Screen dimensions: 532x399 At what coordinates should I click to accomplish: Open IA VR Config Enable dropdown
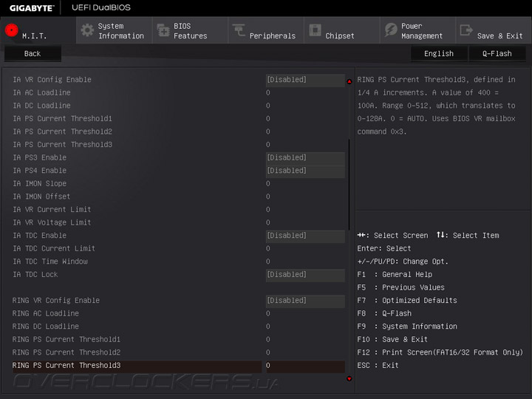click(x=305, y=80)
